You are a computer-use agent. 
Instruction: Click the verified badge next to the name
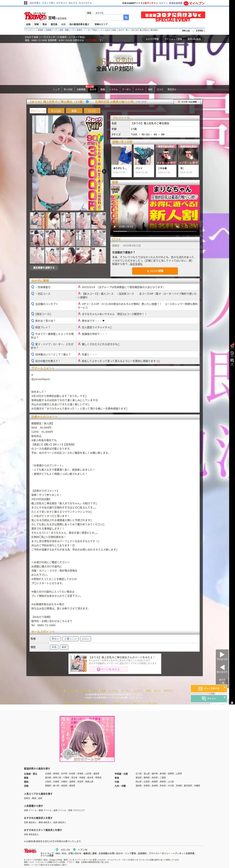pyautogui.click(x=87, y=102)
